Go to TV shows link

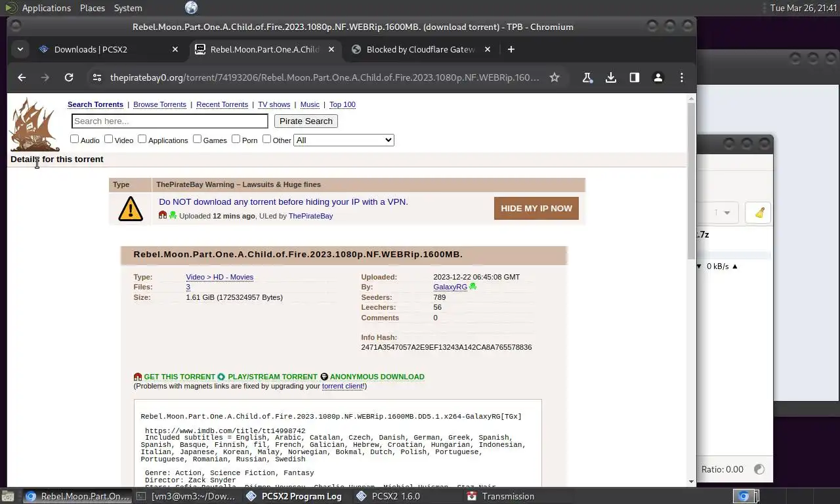click(x=274, y=104)
